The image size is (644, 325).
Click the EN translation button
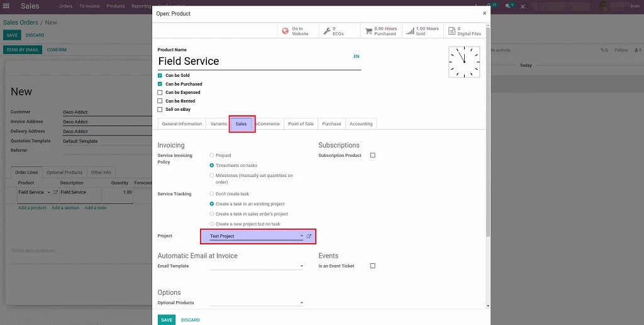(x=357, y=56)
